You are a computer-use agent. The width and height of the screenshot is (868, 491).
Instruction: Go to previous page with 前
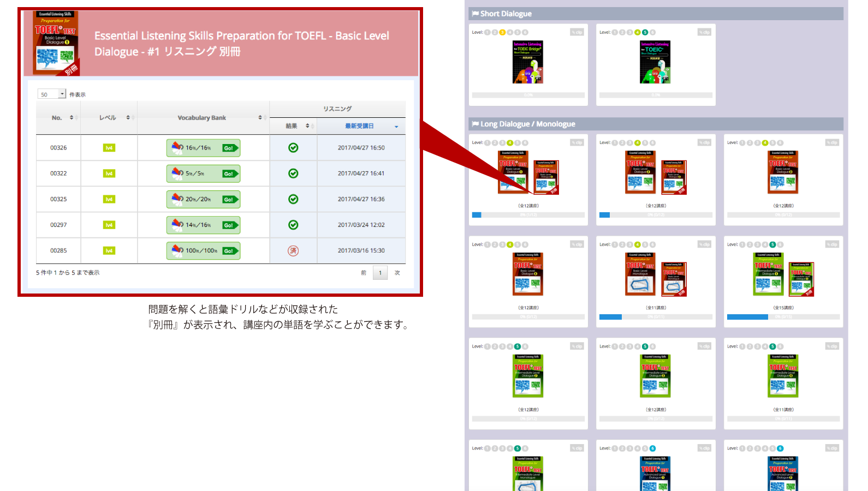[x=364, y=273]
